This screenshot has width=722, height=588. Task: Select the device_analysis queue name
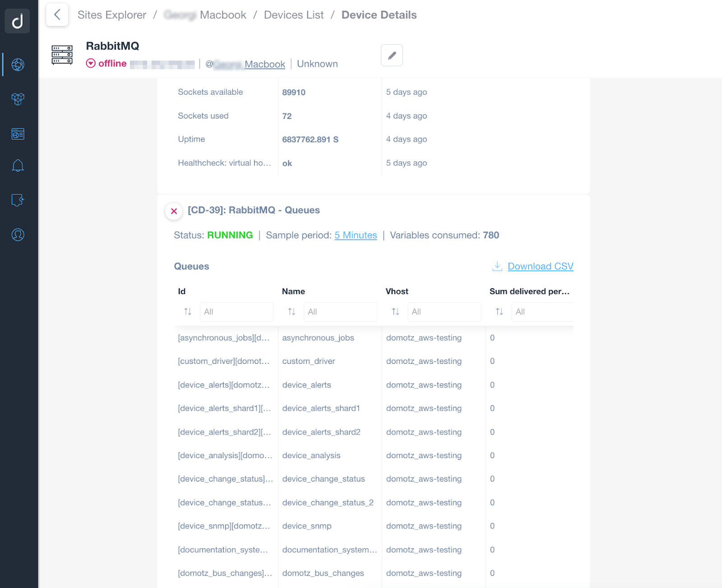point(311,455)
